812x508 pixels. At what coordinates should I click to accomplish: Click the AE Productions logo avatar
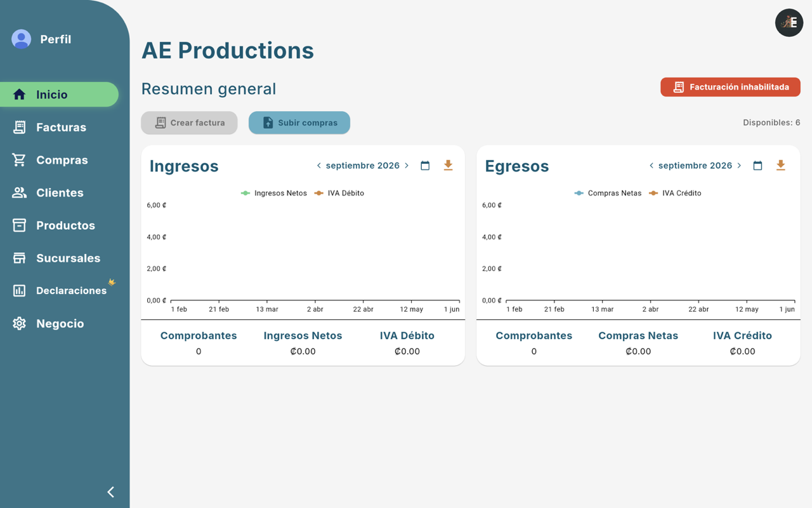coord(789,23)
